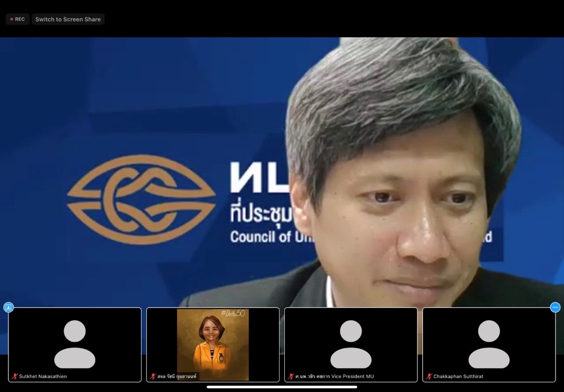Click the muted mic icon beside Vice President MU
Image resolution: width=564 pixels, height=392 pixels.
coord(291,376)
